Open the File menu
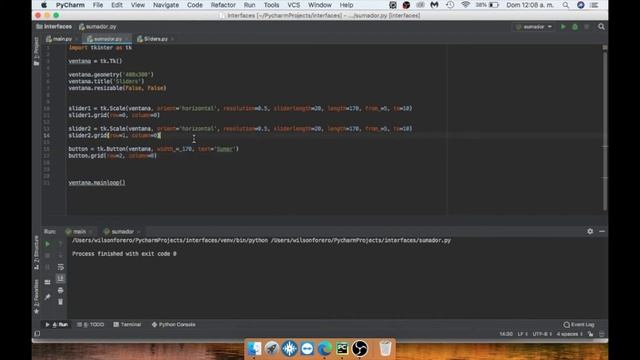Viewport: 640px width, 360px height. click(98, 5)
